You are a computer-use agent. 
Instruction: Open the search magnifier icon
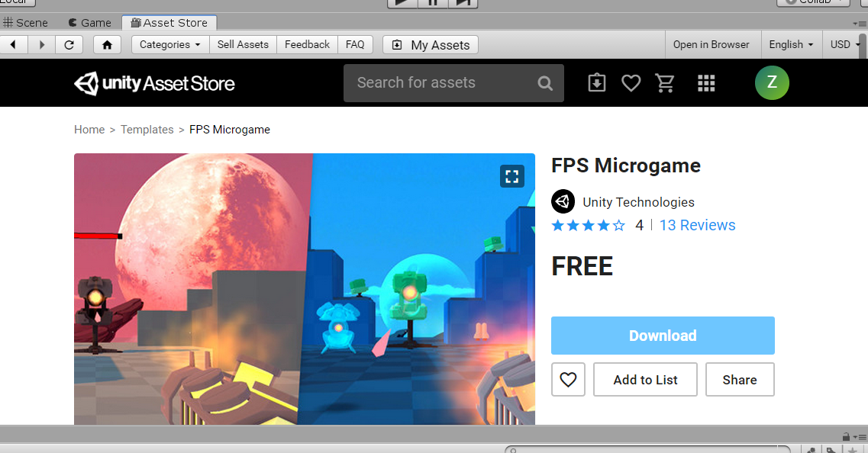[x=544, y=82]
